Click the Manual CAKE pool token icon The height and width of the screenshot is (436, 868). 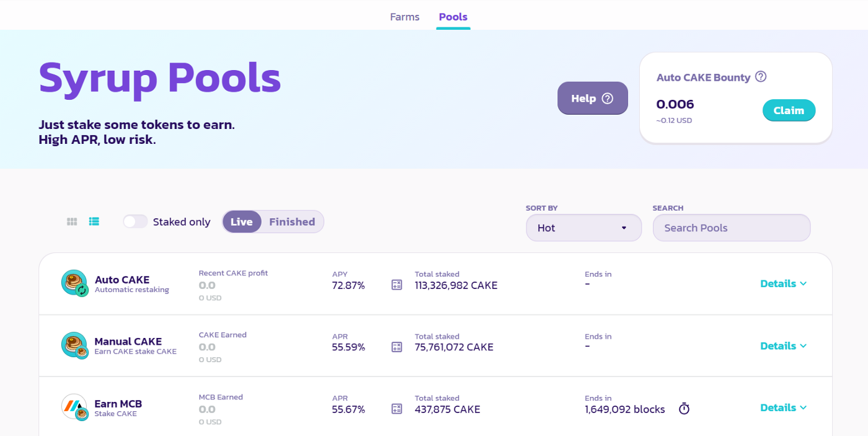74,345
